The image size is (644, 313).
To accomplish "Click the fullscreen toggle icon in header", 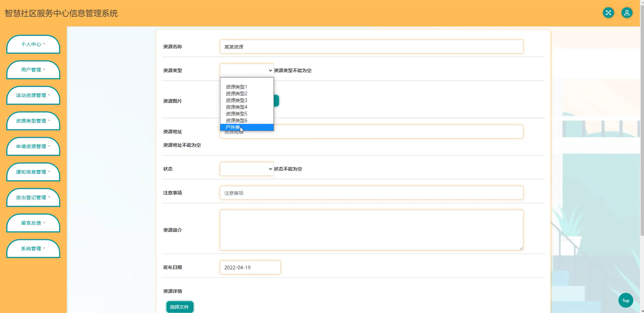I will click(x=608, y=13).
